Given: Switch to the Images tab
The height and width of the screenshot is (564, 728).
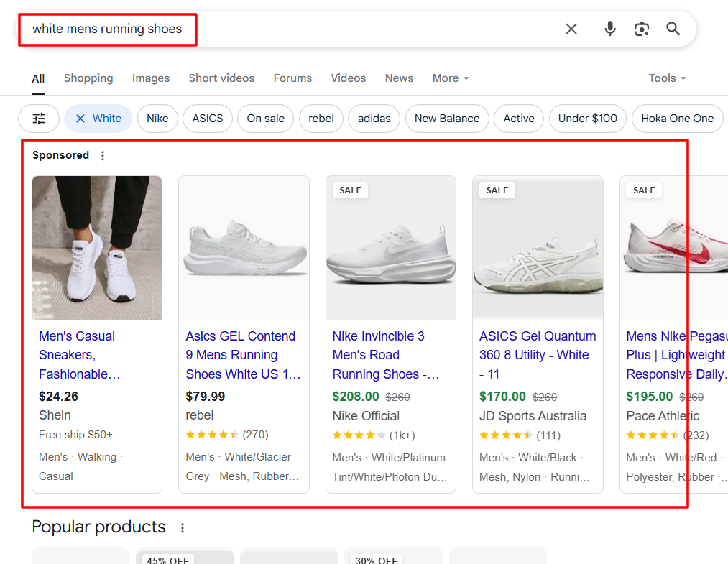Looking at the screenshot, I should click(151, 78).
